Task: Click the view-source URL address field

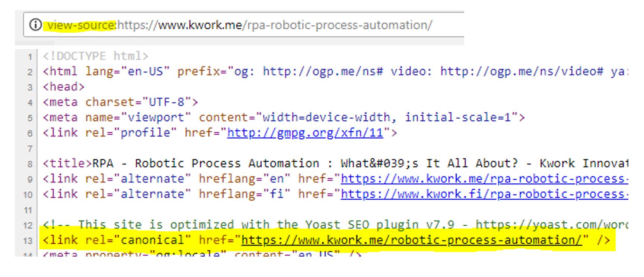Action: point(243,25)
